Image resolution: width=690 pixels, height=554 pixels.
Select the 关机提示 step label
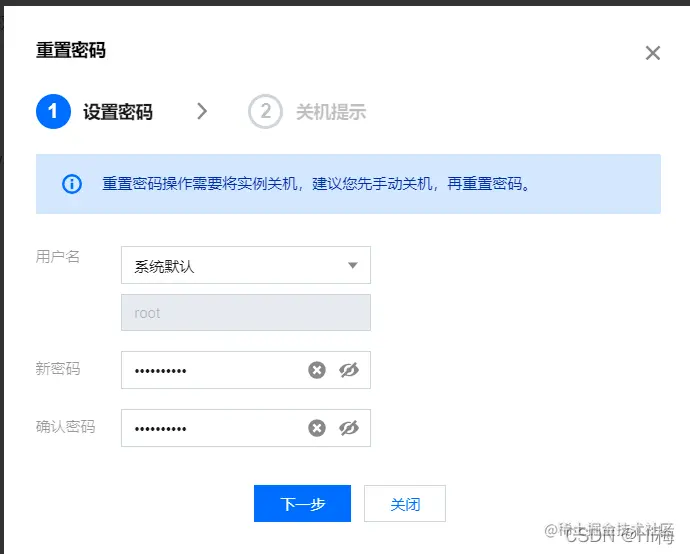[331, 112]
